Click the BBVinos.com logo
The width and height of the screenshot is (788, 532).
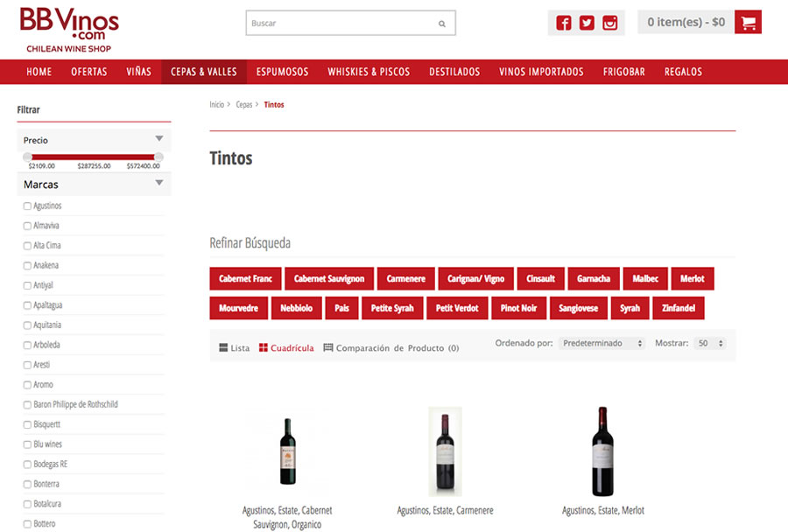click(x=69, y=30)
